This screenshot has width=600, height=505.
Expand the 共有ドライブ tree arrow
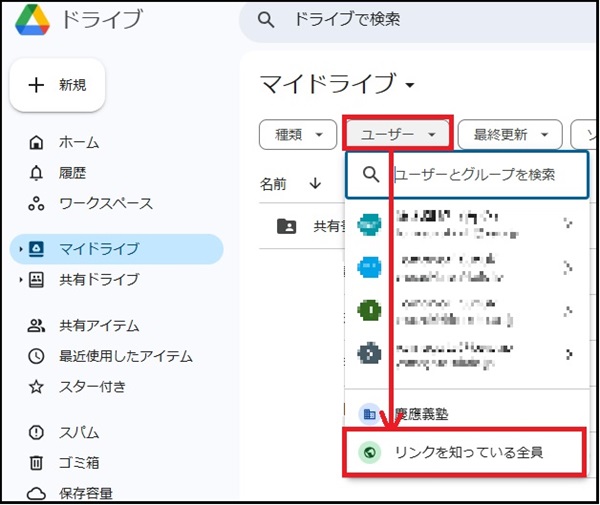(x=21, y=279)
